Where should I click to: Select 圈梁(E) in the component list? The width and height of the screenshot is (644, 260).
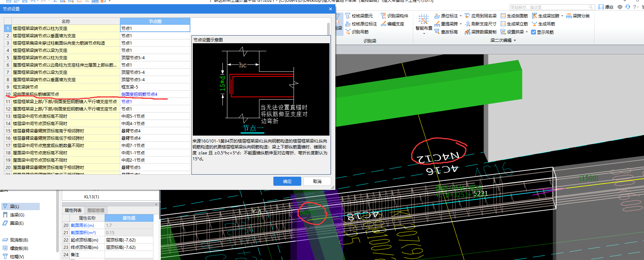(13, 223)
